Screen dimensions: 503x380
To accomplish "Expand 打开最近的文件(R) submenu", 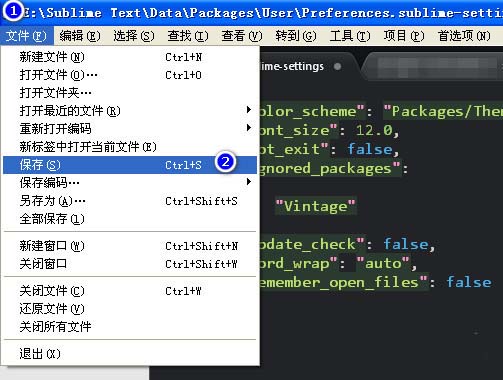I will pyautogui.click(x=130, y=111).
